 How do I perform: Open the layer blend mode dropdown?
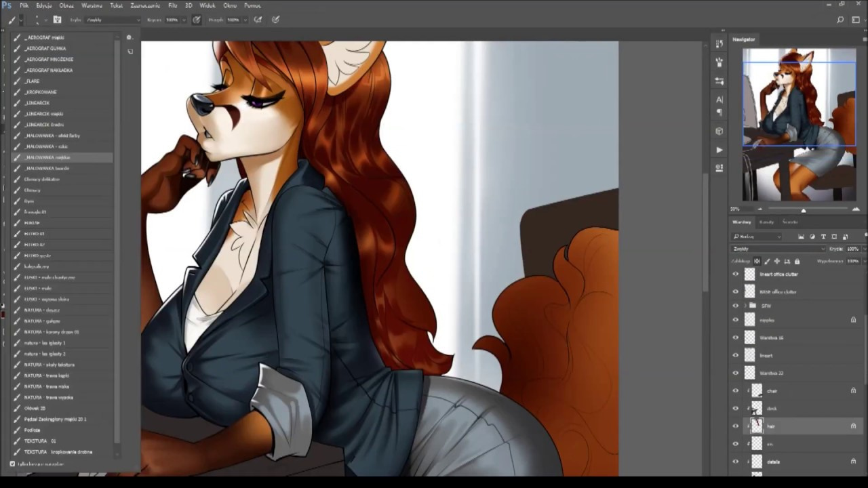(x=778, y=249)
